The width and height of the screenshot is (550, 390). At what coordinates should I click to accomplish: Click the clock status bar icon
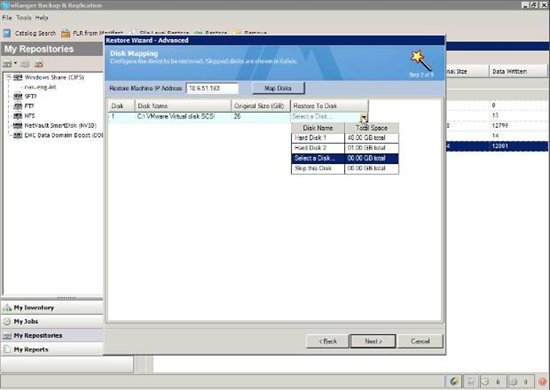click(485, 381)
